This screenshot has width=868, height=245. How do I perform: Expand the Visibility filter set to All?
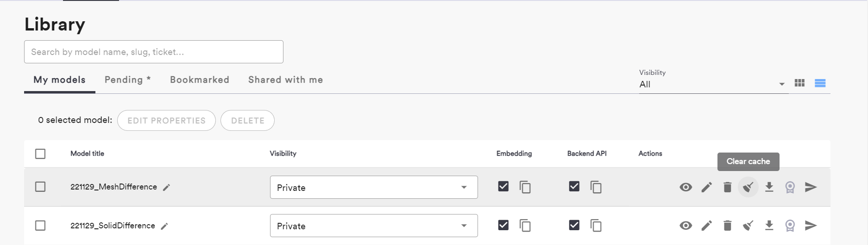click(x=712, y=84)
